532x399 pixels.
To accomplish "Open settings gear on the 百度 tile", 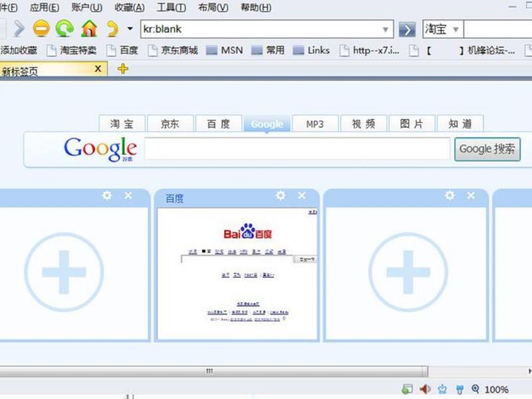I will (x=281, y=196).
